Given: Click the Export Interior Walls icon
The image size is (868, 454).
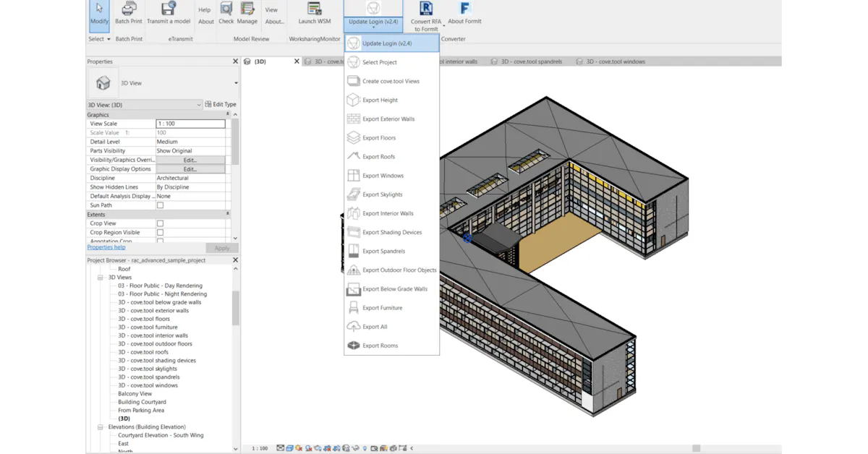Looking at the screenshot, I should (353, 213).
